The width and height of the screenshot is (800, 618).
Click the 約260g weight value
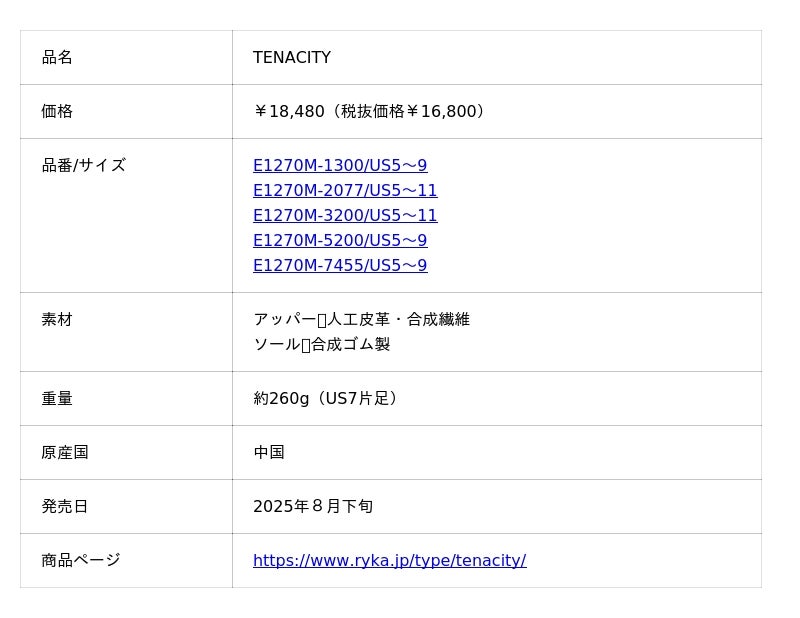pos(328,399)
